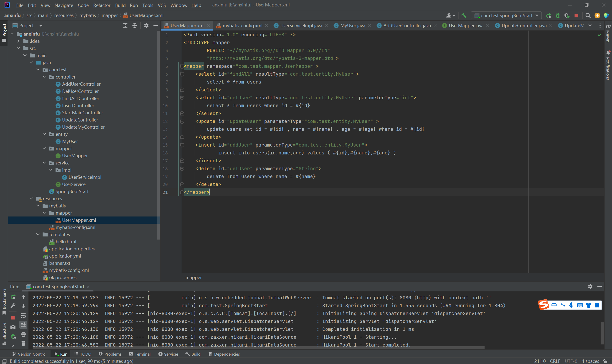612x364 pixels.
Task: Toggle soft-wrap in the Run console
Action: (23, 316)
